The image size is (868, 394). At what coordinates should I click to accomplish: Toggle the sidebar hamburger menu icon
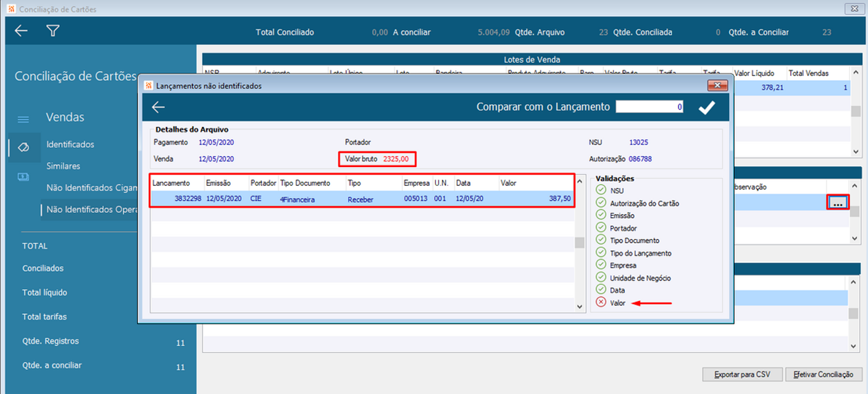(23, 119)
